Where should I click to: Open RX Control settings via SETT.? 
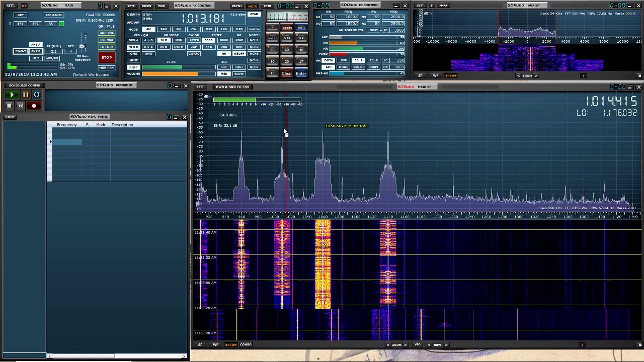(131, 6)
